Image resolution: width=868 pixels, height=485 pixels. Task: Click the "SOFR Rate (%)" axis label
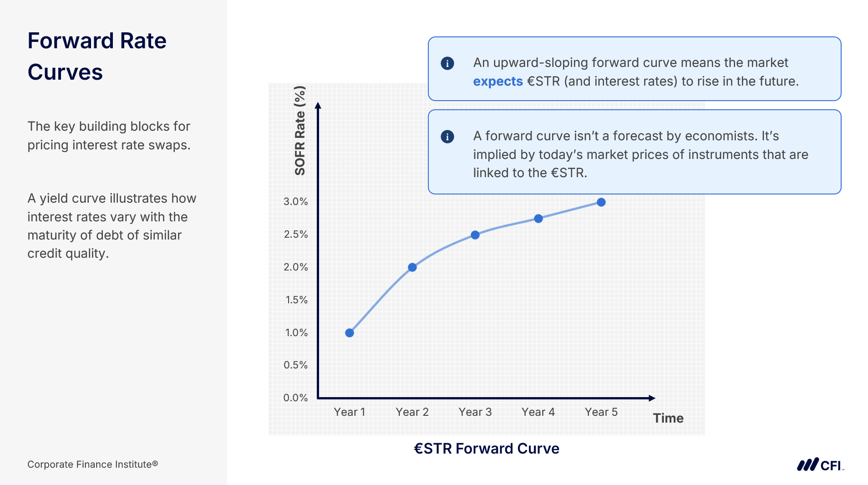300,131
